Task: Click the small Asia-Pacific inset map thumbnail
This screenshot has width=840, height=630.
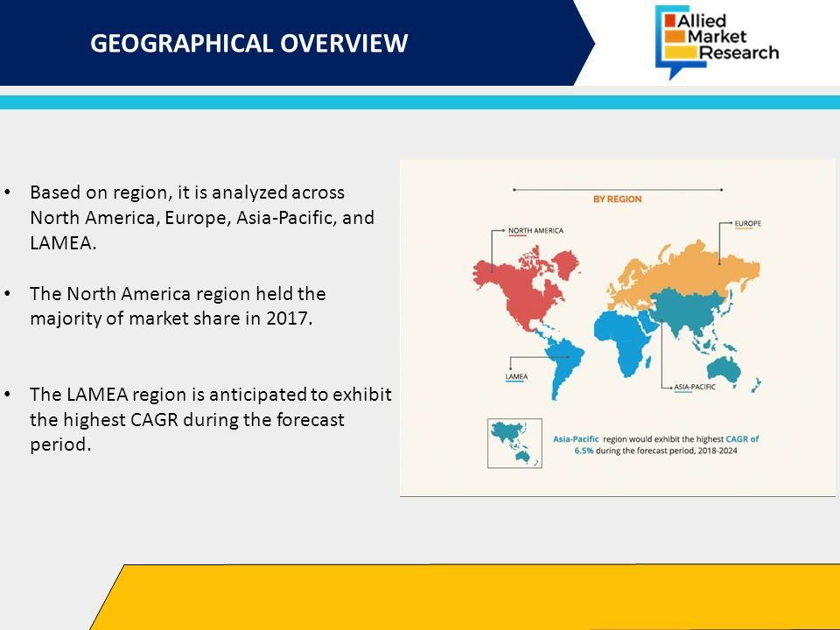Action: [x=514, y=444]
